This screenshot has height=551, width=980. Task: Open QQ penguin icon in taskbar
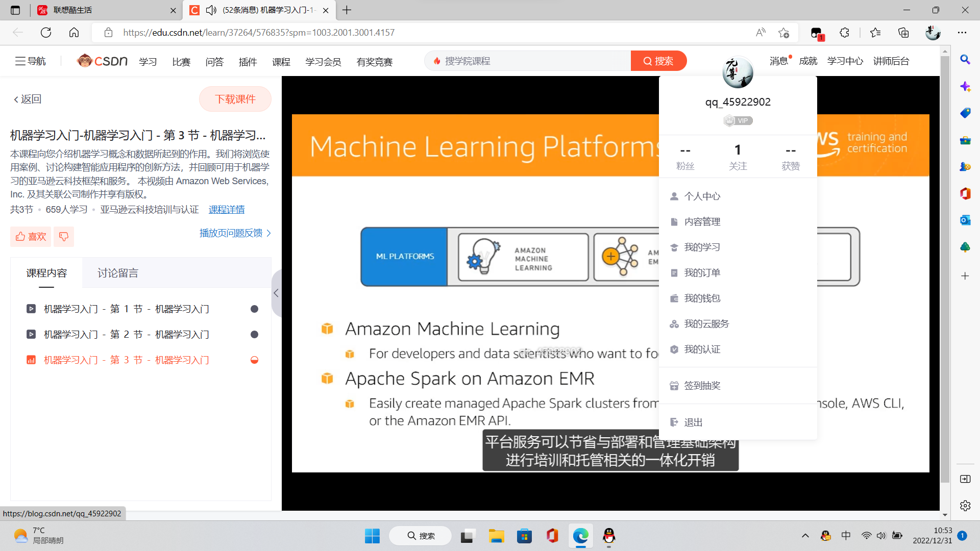tap(609, 536)
